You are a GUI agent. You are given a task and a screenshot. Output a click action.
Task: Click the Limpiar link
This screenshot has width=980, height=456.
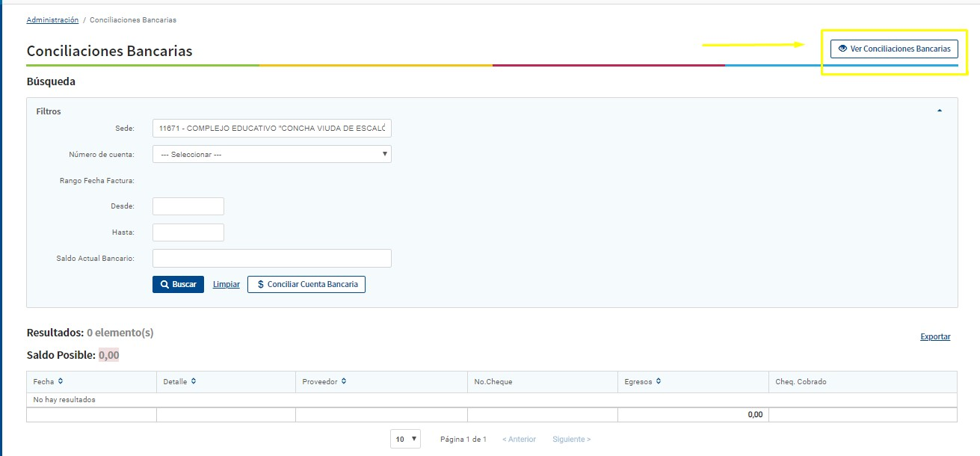coord(226,284)
